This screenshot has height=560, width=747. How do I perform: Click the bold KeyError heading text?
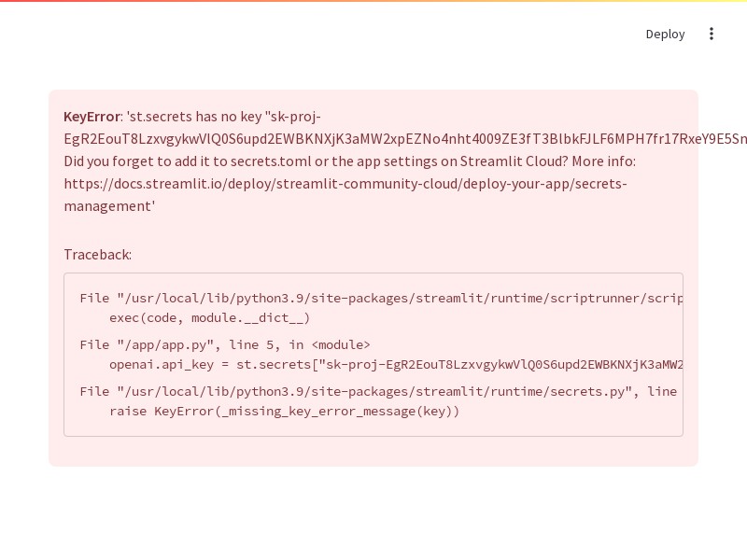click(x=92, y=117)
